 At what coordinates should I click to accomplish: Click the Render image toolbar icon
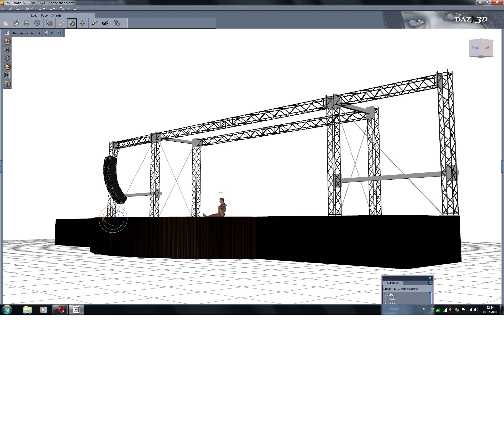click(x=49, y=23)
